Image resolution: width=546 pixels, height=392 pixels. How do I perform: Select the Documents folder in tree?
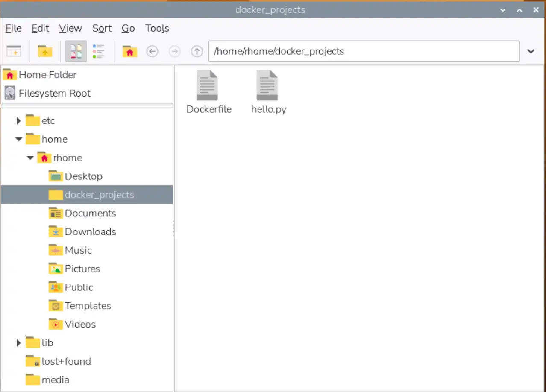[x=82, y=214]
